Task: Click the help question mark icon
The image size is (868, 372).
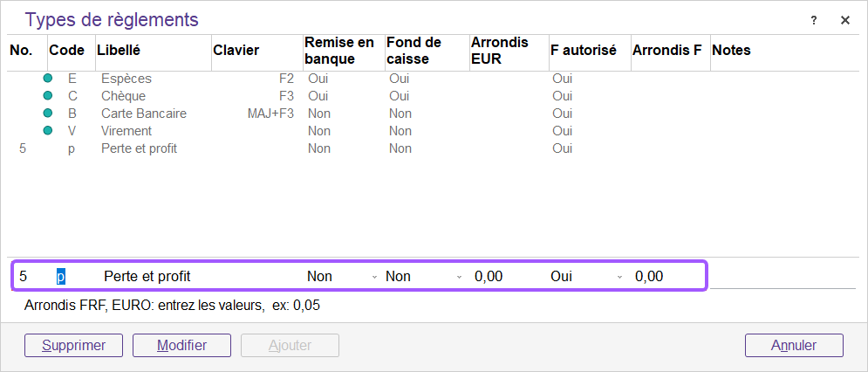Action: point(814,20)
